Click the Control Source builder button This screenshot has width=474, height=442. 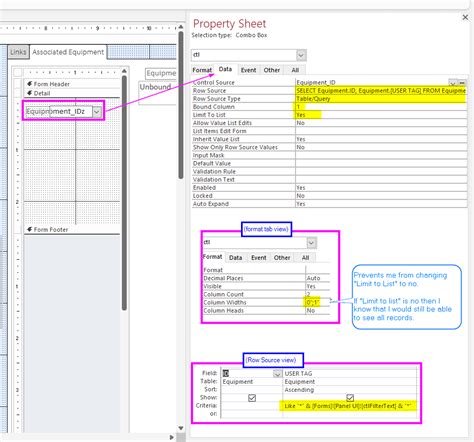pyautogui.click(x=462, y=82)
